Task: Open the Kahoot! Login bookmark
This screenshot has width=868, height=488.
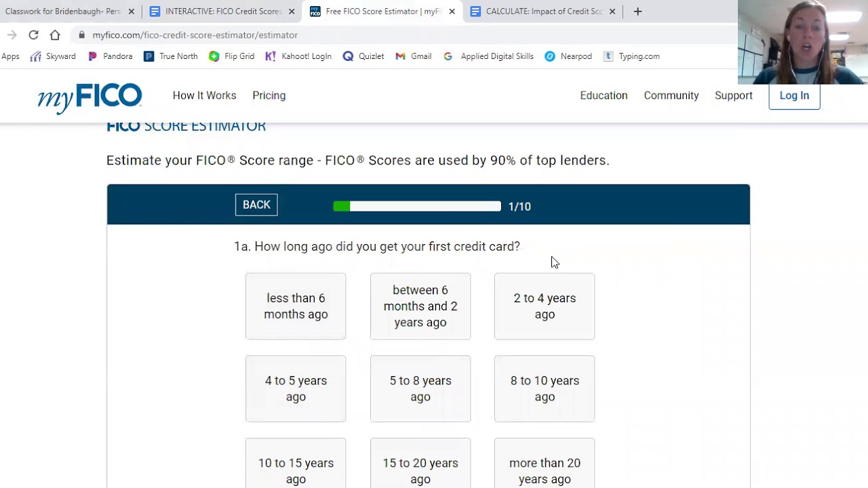Action: click(x=298, y=56)
